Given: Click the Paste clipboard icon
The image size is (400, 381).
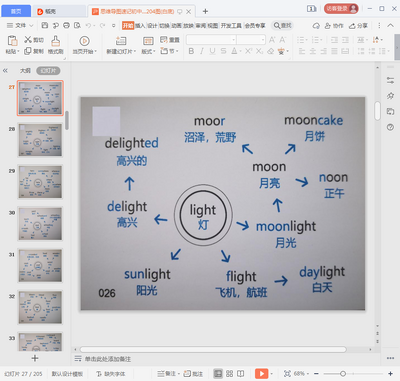Looking at the screenshot, I should click(12, 41).
